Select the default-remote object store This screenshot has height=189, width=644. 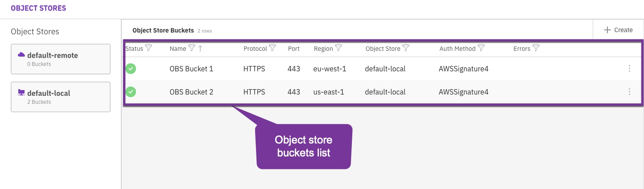[x=61, y=59]
